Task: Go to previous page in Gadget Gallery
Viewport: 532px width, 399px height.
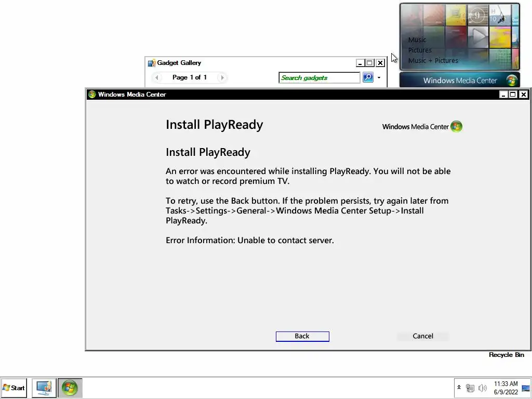Action: [156, 78]
